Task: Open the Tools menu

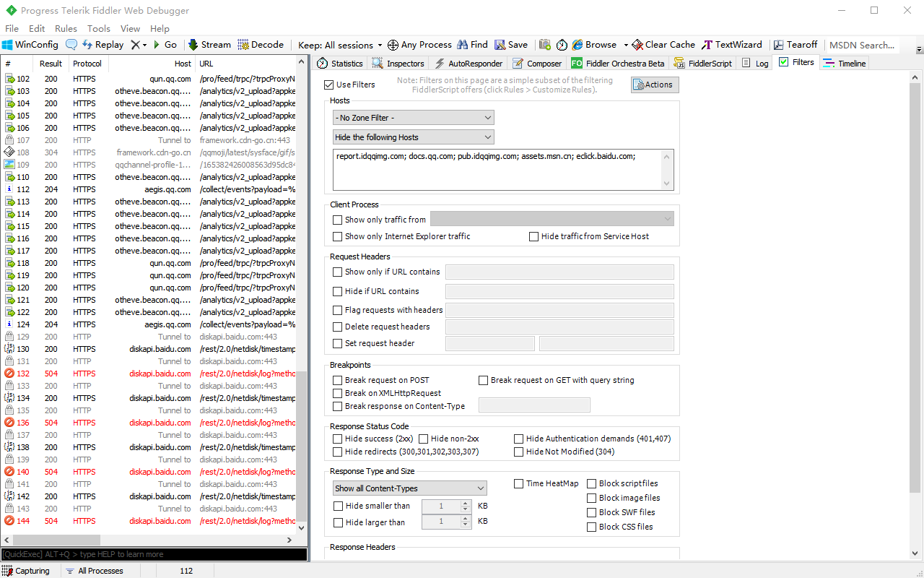Action: click(99, 29)
